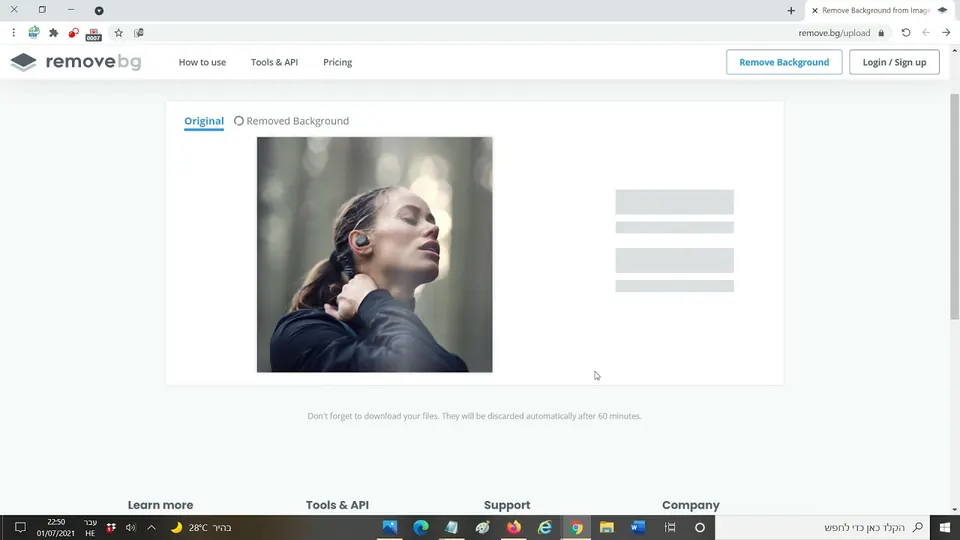Open the Tools & API menu
This screenshot has height=540, width=960.
point(274,62)
